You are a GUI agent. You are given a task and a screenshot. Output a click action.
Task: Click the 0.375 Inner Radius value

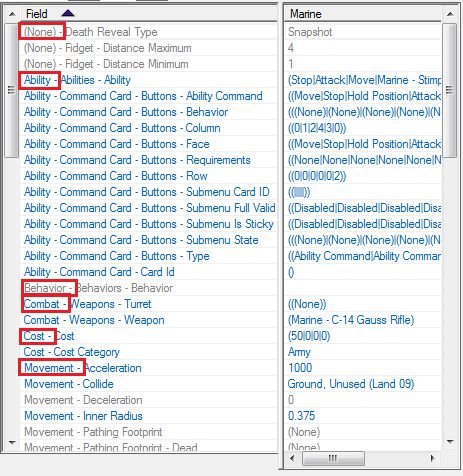(x=301, y=416)
